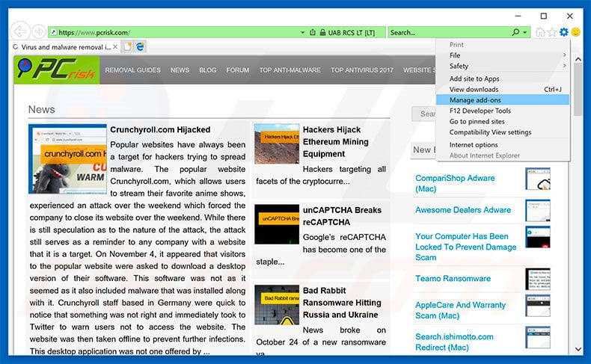
Task: Click the compatibility view icon beside padlock
Action: tap(313, 32)
